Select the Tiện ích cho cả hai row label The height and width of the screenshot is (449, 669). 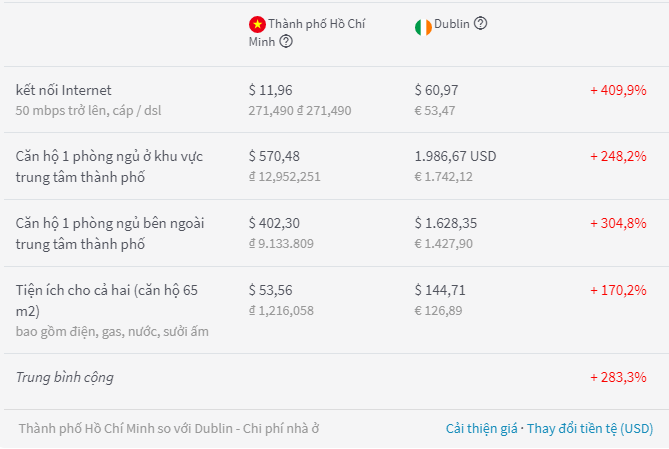[x=107, y=300]
